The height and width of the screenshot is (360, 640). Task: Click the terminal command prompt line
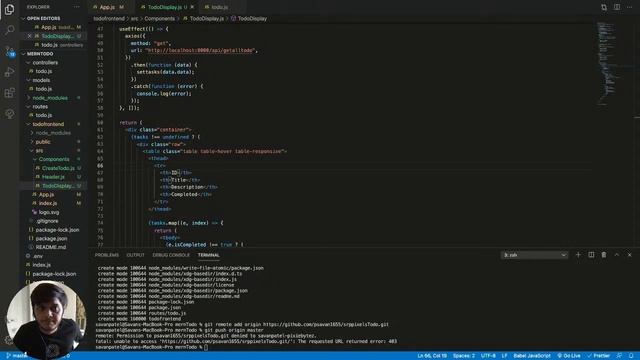coord(152,347)
